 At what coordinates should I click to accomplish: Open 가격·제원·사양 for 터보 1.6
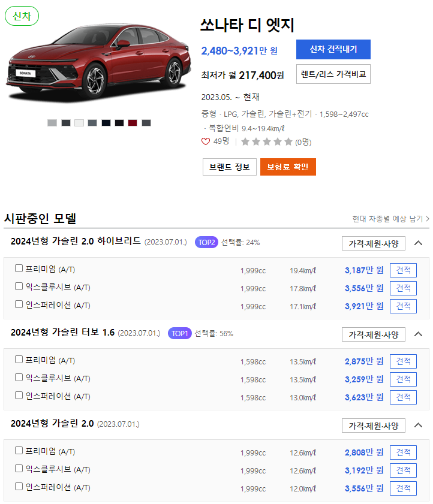tap(374, 334)
